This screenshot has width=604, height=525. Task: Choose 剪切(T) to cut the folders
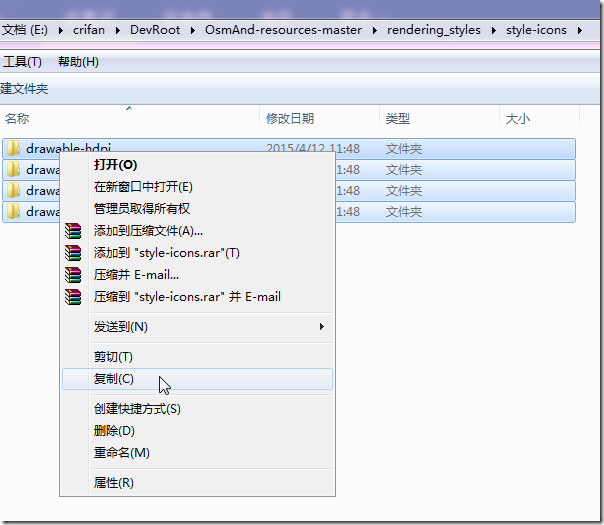coord(197,357)
